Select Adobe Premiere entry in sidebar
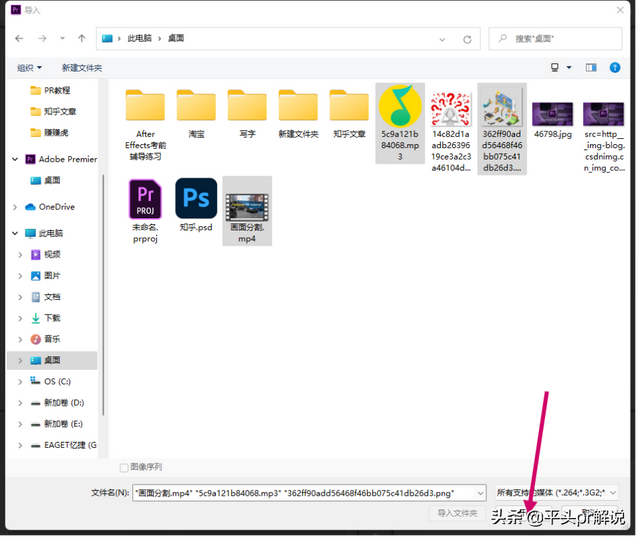This screenshot has height=540, width=640. (x=61, y=159)
